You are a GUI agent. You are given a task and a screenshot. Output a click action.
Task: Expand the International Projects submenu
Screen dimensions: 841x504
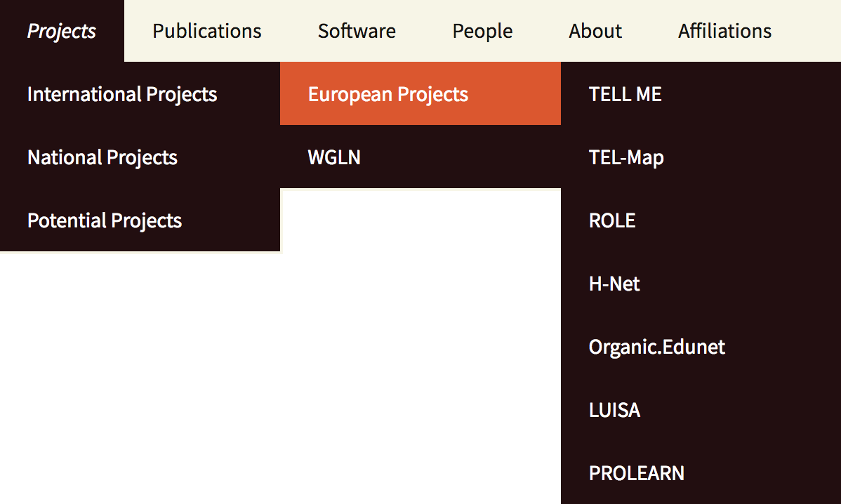click(122, 94)
